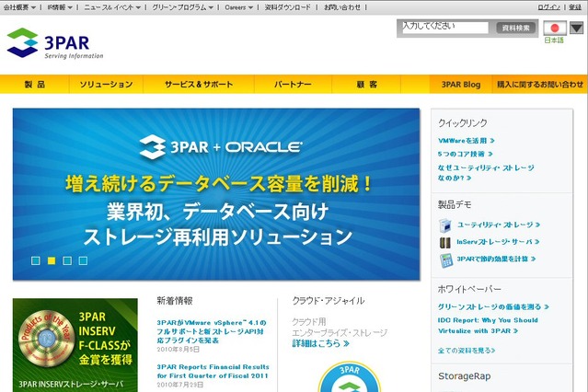Screen dimensions: 588x392
Task: Open the 5つのコア技術 quick link
Action: click(x=465, y=154)
